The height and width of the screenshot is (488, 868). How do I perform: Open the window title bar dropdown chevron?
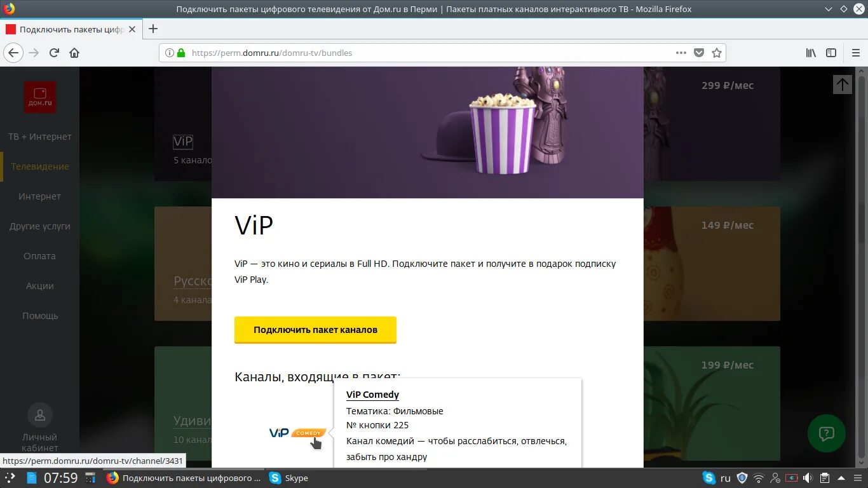[x=829, y=9]
